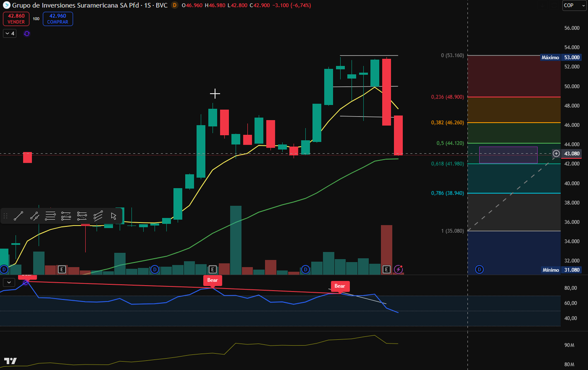The height and width of the screenshot is (370, 588).
Task: Select the arrow cursor tool
Action: pos(114,215)
